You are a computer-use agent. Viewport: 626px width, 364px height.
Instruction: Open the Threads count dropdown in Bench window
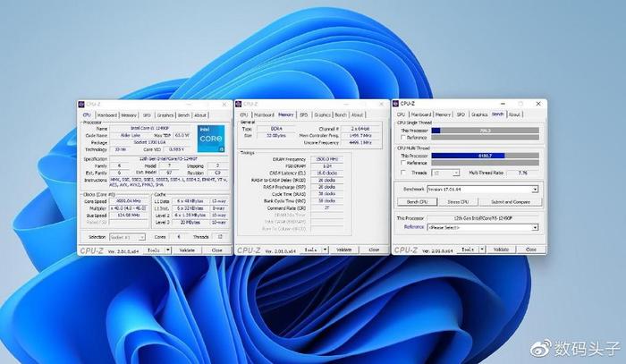click(446, 173)
